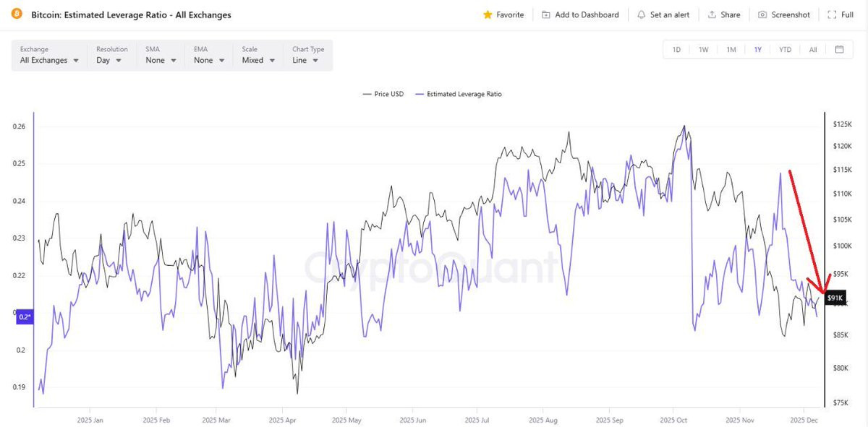Select the 1D range button
The width and height of the screenshot is (868, 427).
pos(676,49)
